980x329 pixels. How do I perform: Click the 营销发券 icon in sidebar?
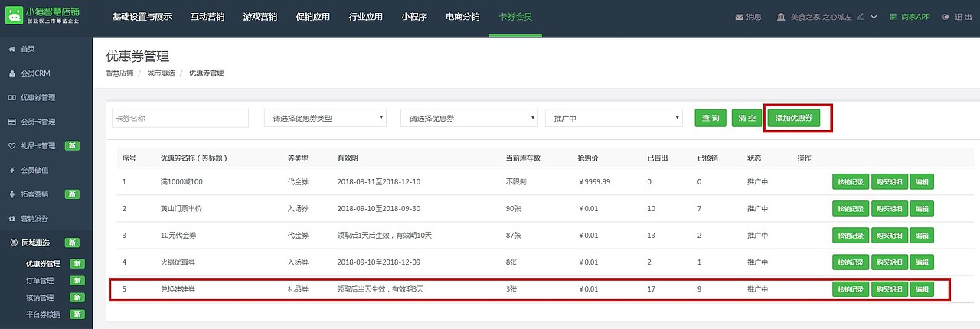[12, 219]
